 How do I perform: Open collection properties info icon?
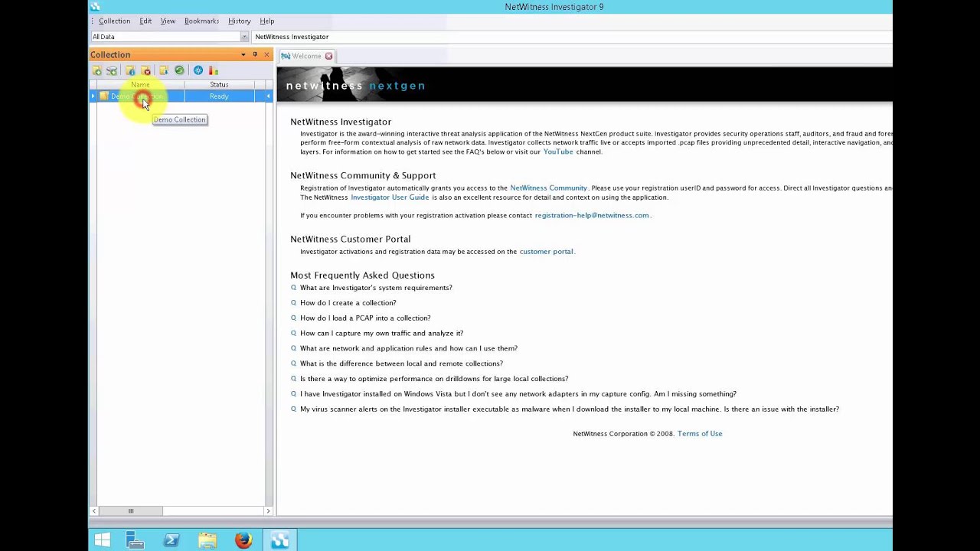130,70
